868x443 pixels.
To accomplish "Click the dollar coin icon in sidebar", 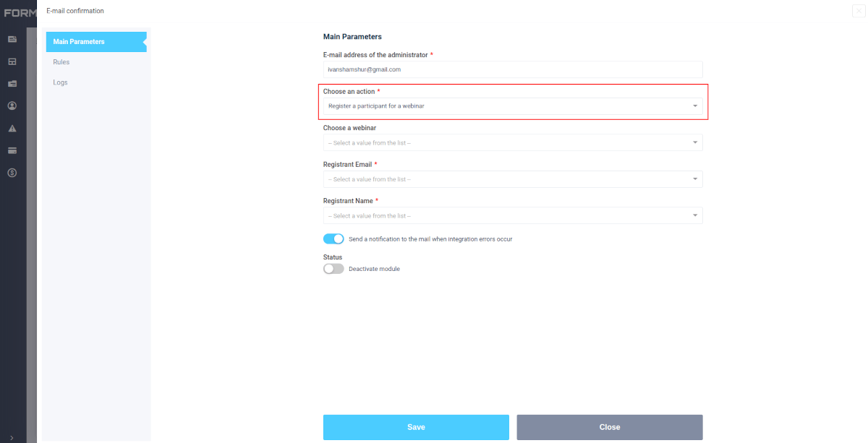I will [12, 173].
